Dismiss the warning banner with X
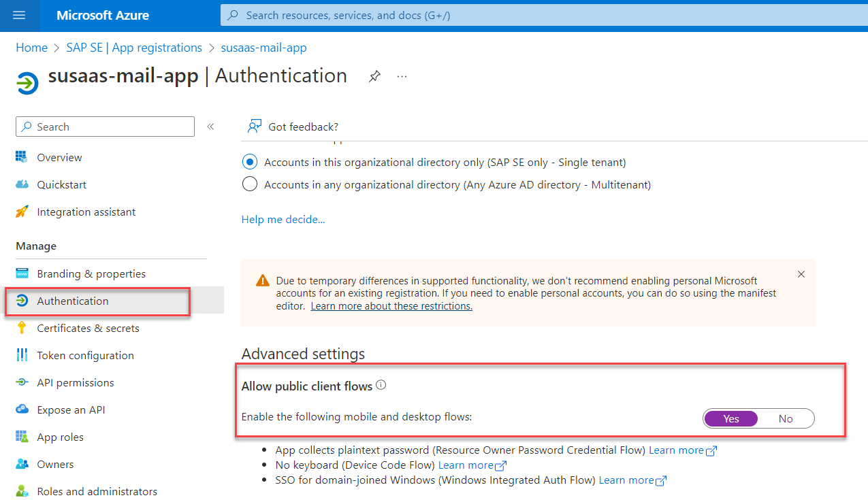 (801, 274)
